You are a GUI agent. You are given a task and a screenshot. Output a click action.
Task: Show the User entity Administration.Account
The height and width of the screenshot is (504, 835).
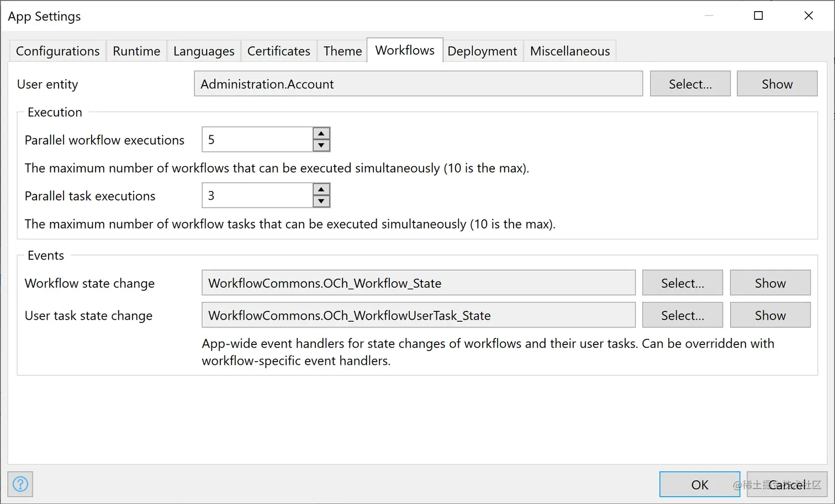776,84
